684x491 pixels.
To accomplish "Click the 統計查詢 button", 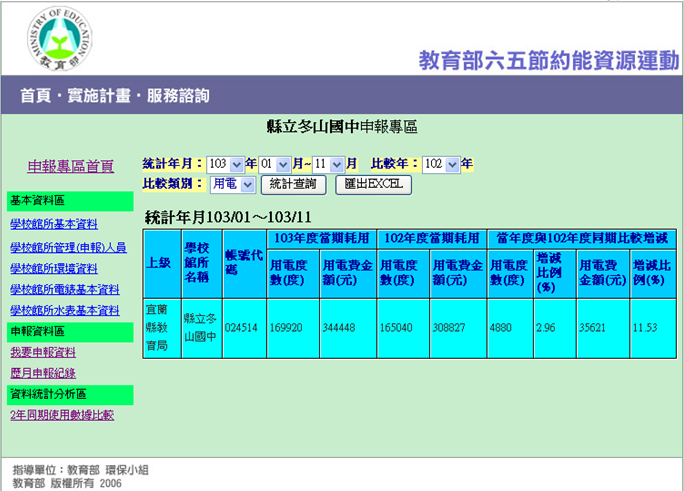I will [293, 185].
